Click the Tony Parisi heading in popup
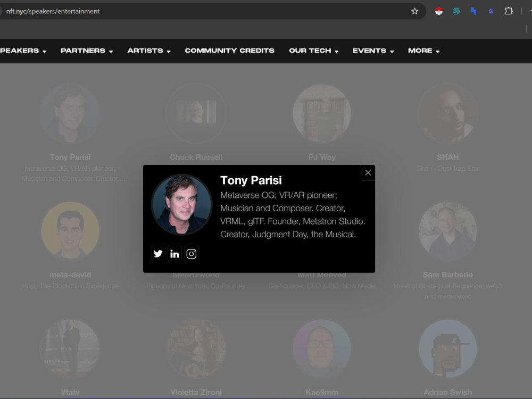 [251, 180]
